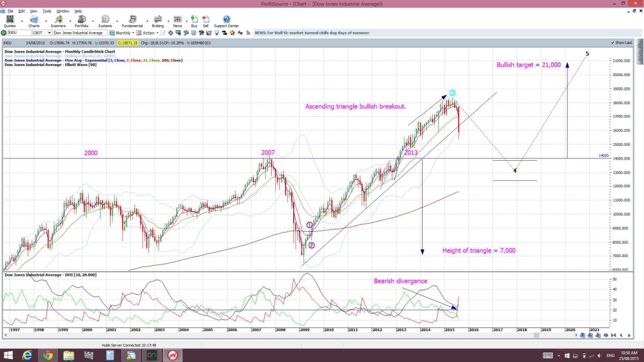Open the Support Center help icon
The width and height of the screenshot is (644, 362).
click(x=226, y=21)
